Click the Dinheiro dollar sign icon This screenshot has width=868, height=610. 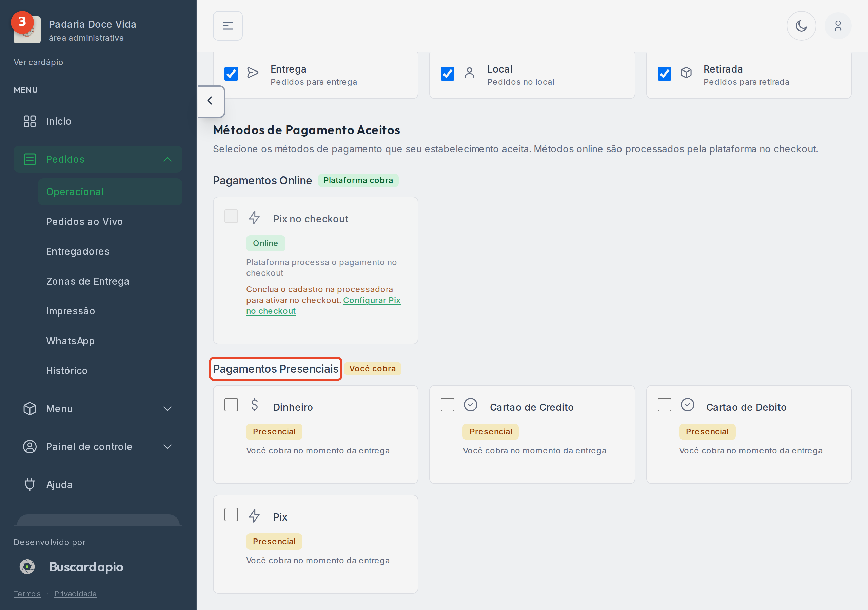click(254, 404)
